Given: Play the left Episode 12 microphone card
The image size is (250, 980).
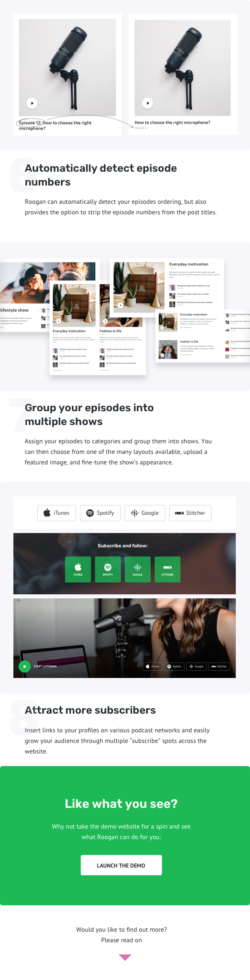Looking at the screenshot, I should pyautogui.click(x=32, y=103).
